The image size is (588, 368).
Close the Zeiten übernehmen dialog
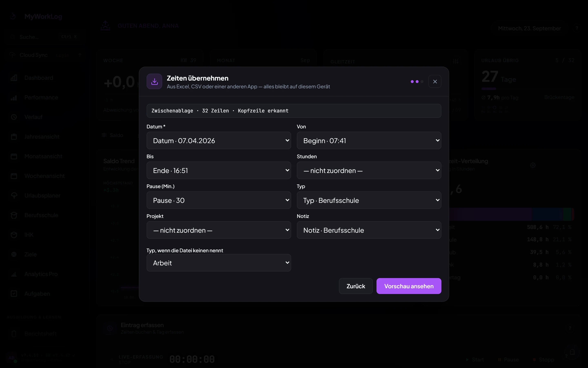[x=435, y=82]
